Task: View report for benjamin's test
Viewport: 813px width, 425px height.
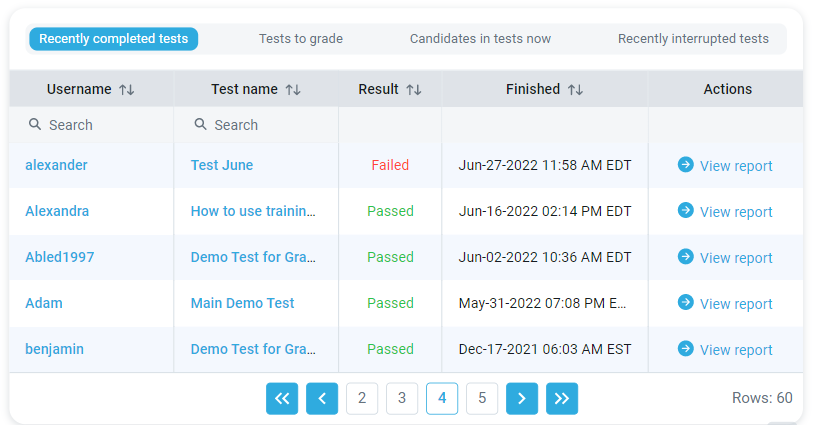Action: click(735, 350)
